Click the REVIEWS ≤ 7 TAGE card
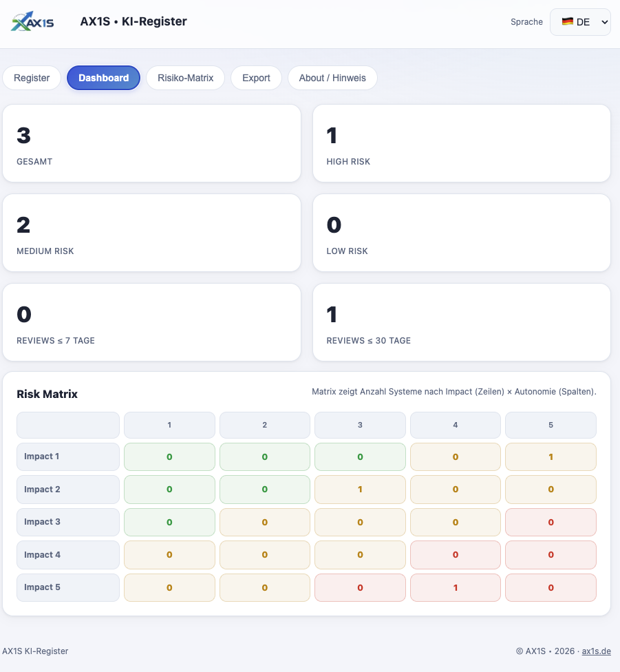The width and height of the screenshot is (620, 672). pos(151,322)
